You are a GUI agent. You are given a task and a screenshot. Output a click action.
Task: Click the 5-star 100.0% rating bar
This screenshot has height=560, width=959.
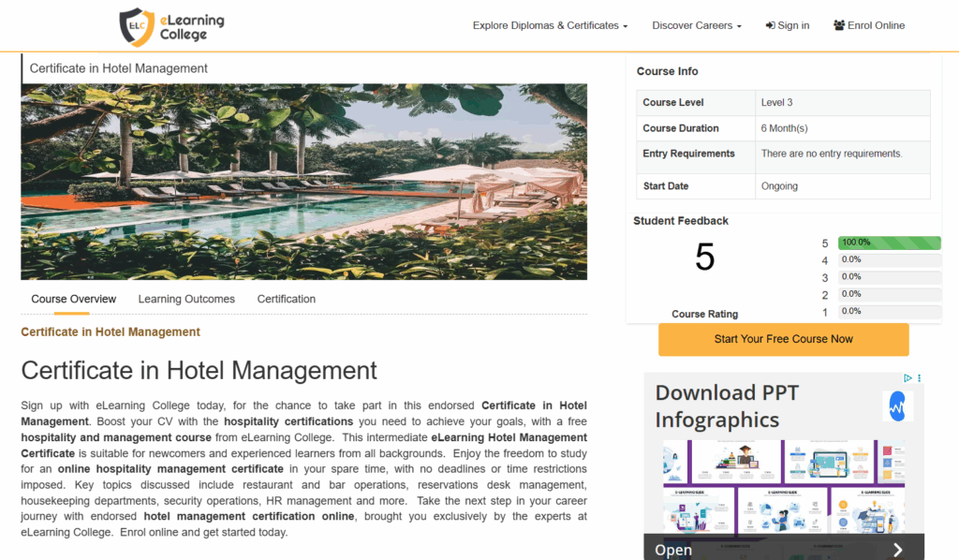(x=890, y=243)
